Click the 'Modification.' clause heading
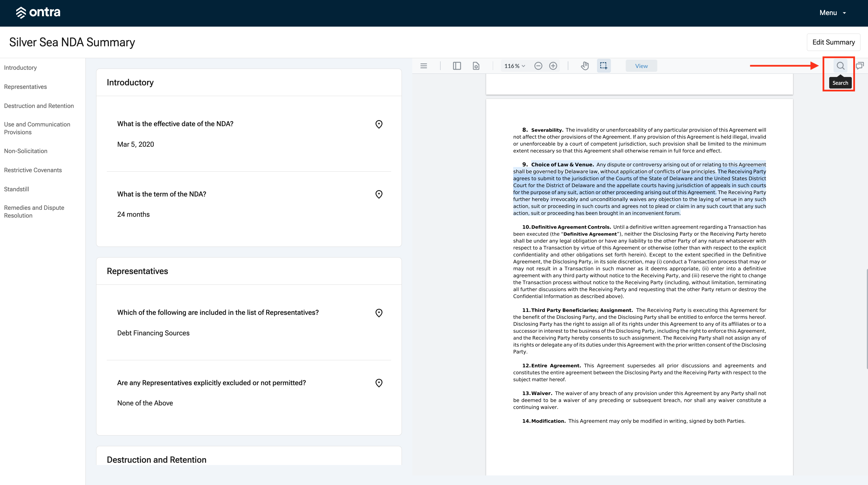The height and width of the screenshot is (485, 868). (x=549, y=421)
